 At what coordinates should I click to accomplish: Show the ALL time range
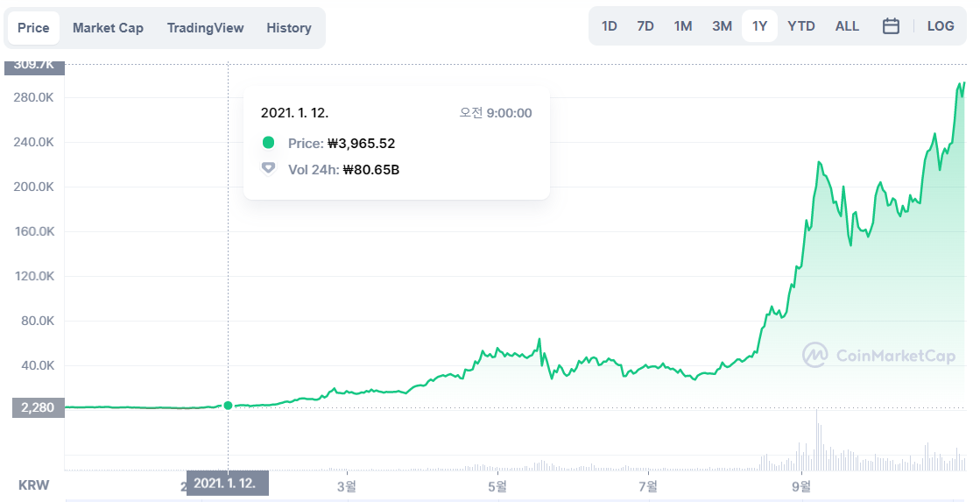[x=847, y=26]
